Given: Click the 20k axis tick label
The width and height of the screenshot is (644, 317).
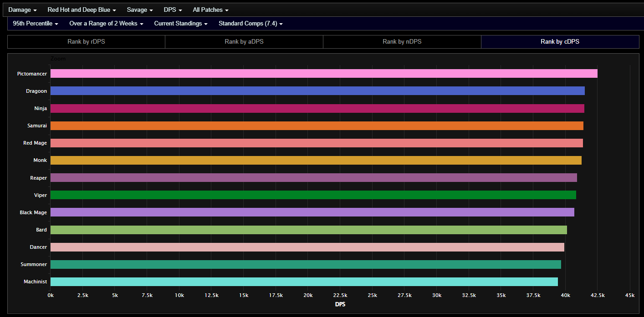Looking at the screenshot, I should point(308,295).
